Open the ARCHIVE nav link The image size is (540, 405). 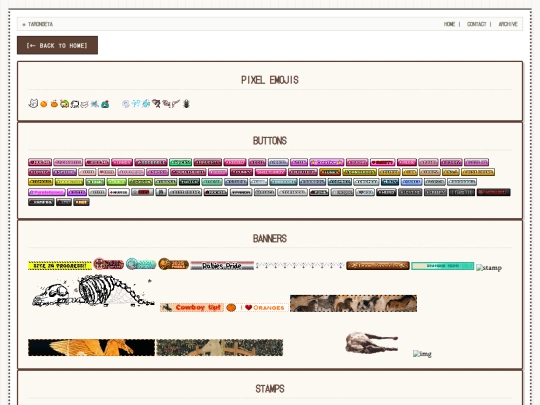[x=508, y=24]
